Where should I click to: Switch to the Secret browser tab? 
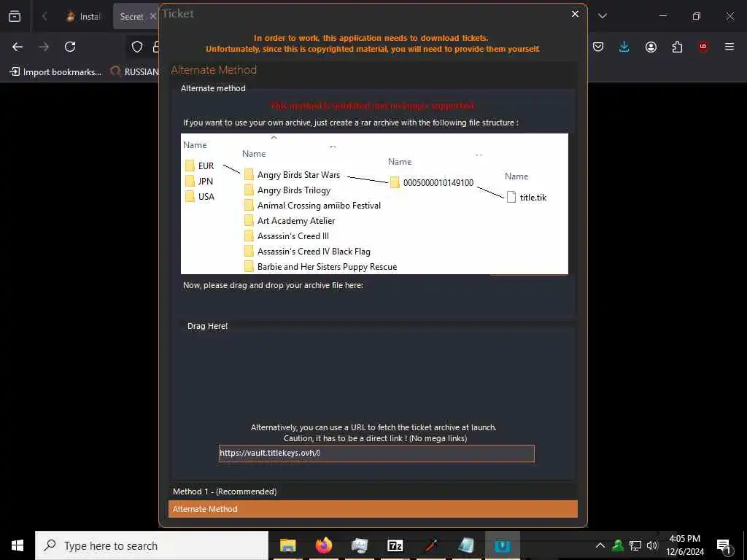click(x=131, y=16)
